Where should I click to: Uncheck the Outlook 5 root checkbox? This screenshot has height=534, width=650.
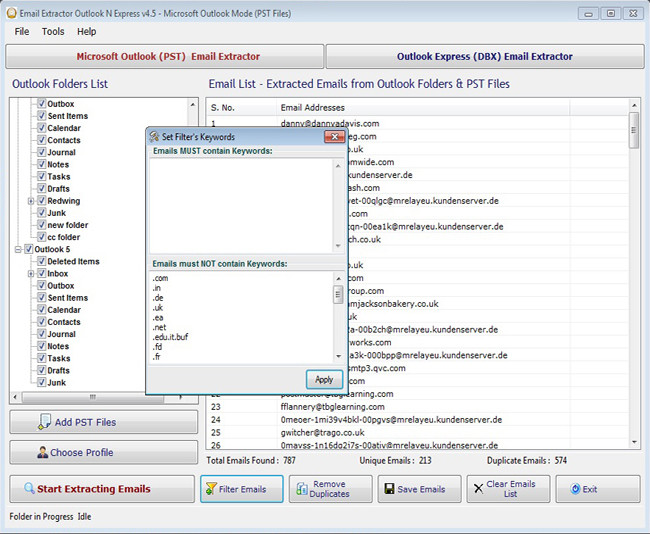click(x=29, y=249)
